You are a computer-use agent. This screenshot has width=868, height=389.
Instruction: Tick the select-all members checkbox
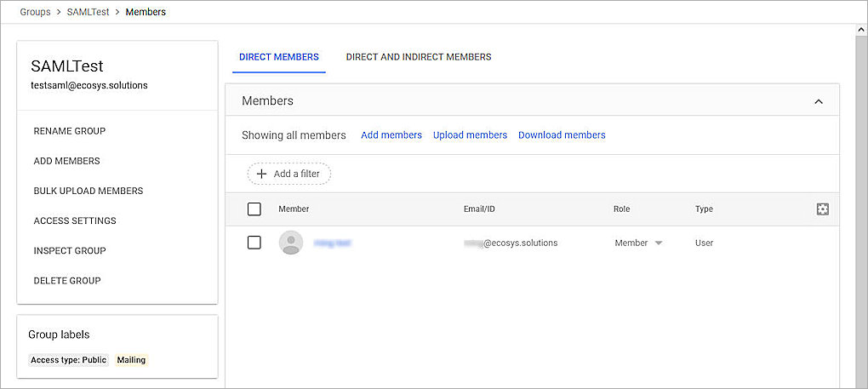click(254, 209)
